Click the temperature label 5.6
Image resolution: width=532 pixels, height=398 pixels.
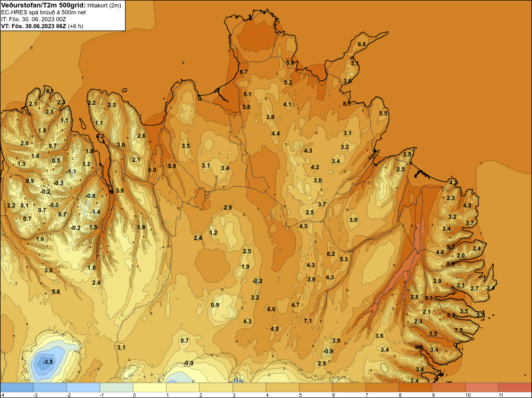click(246, 107)
